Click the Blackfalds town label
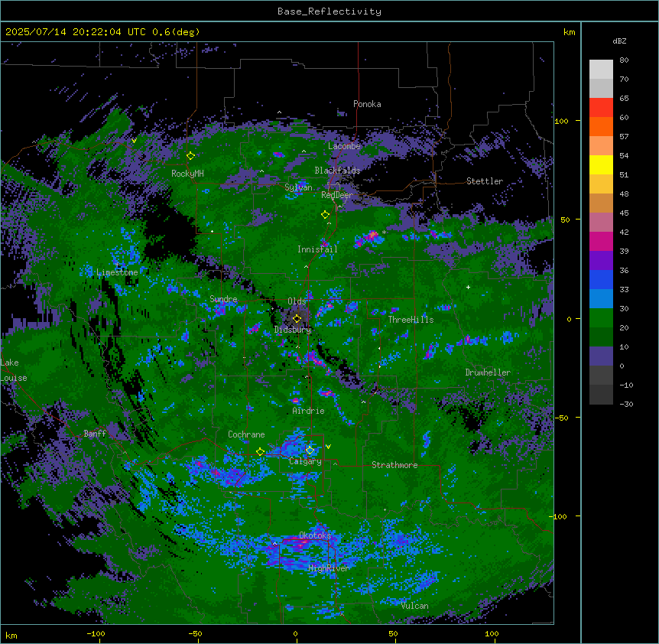659x644 pixels. click(x=337, y=171)
